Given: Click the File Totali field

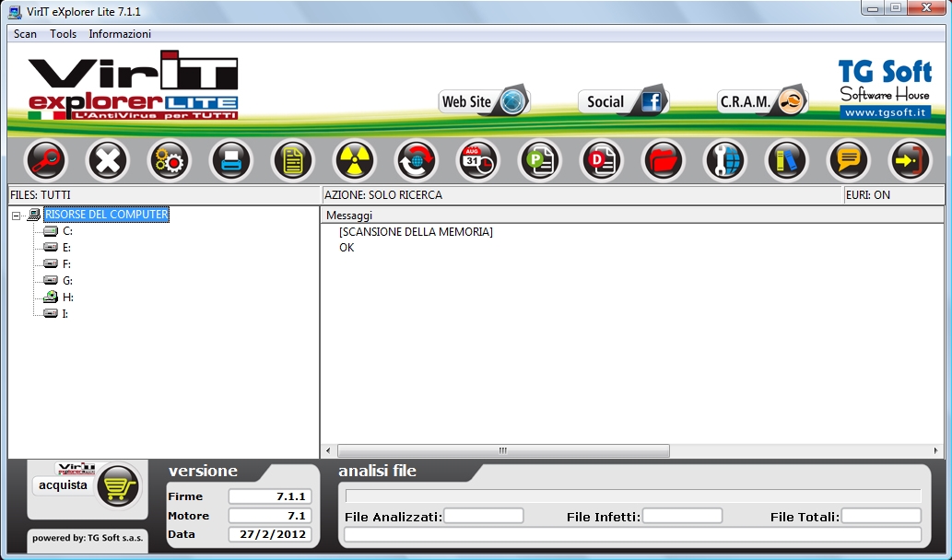Looking at the screenshot, I should [881, 517].
